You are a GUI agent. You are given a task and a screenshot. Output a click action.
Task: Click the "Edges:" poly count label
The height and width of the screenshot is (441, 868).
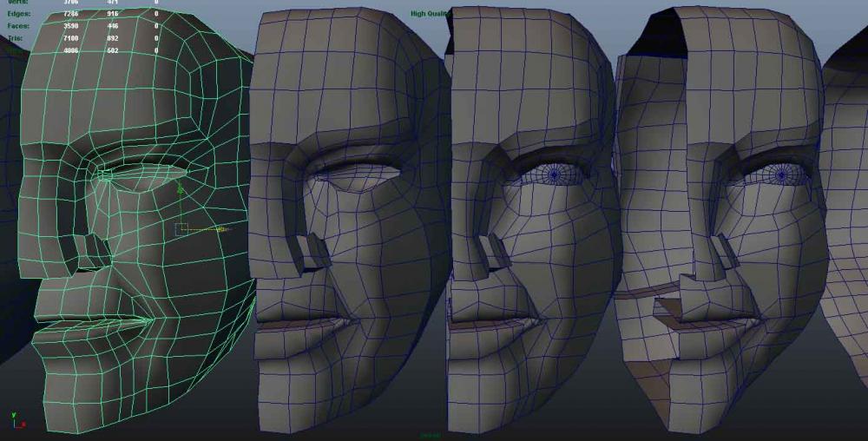[19, 13]
